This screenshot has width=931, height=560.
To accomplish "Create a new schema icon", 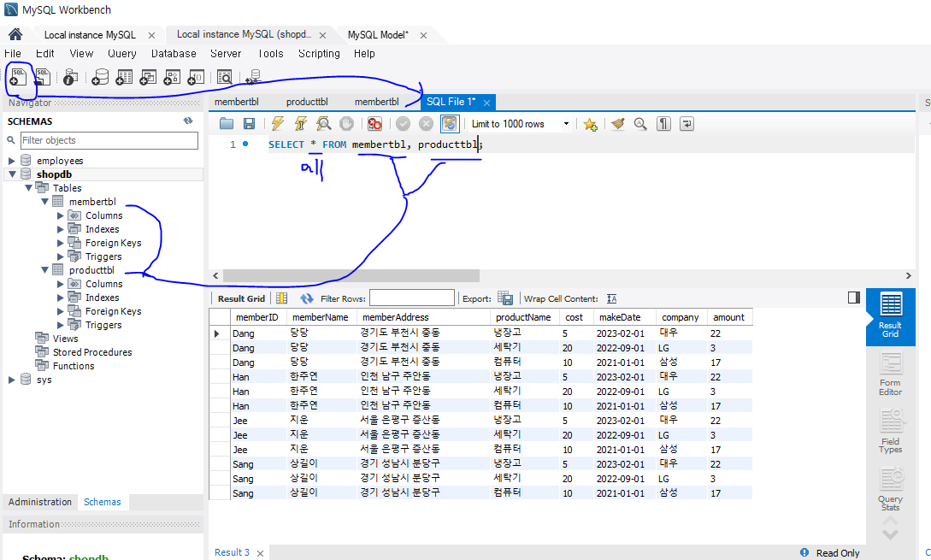I will pos(100,77).
